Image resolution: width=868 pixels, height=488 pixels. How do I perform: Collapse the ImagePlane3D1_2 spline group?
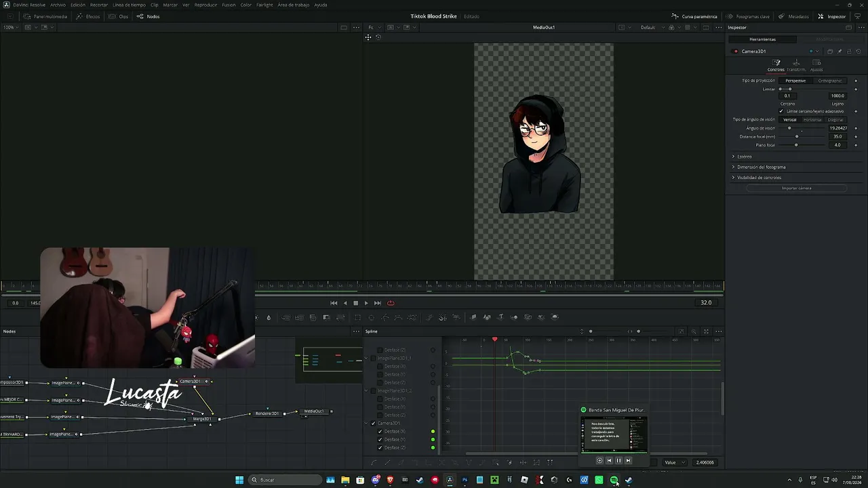coord(367,390)
